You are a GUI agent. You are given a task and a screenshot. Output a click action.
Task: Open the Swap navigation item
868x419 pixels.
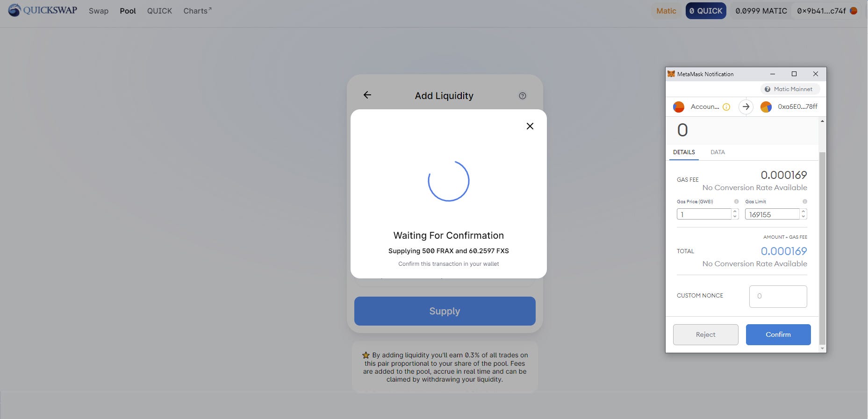[x=99, y=11]
